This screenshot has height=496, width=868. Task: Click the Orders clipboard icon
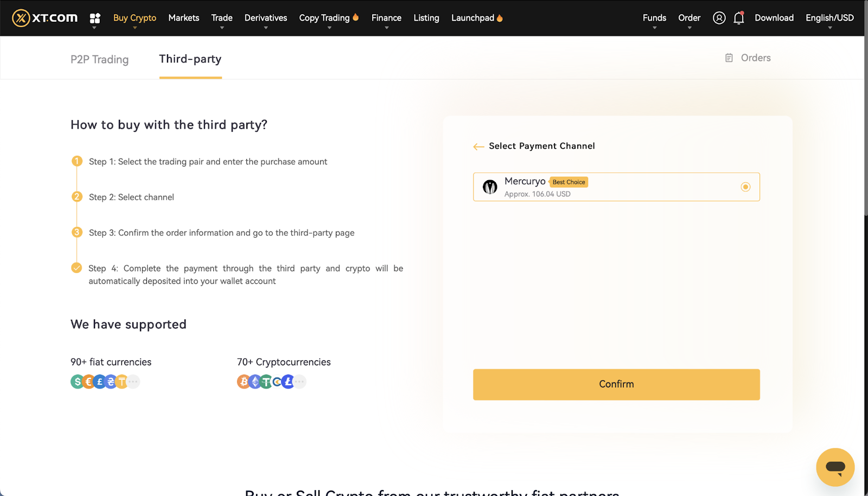click(729, 58)
